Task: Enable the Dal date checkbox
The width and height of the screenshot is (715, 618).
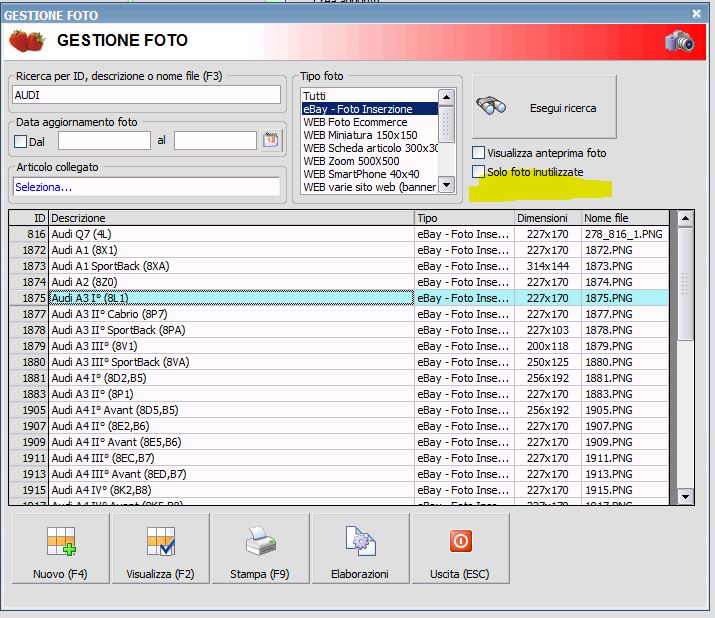Action: 21,141
